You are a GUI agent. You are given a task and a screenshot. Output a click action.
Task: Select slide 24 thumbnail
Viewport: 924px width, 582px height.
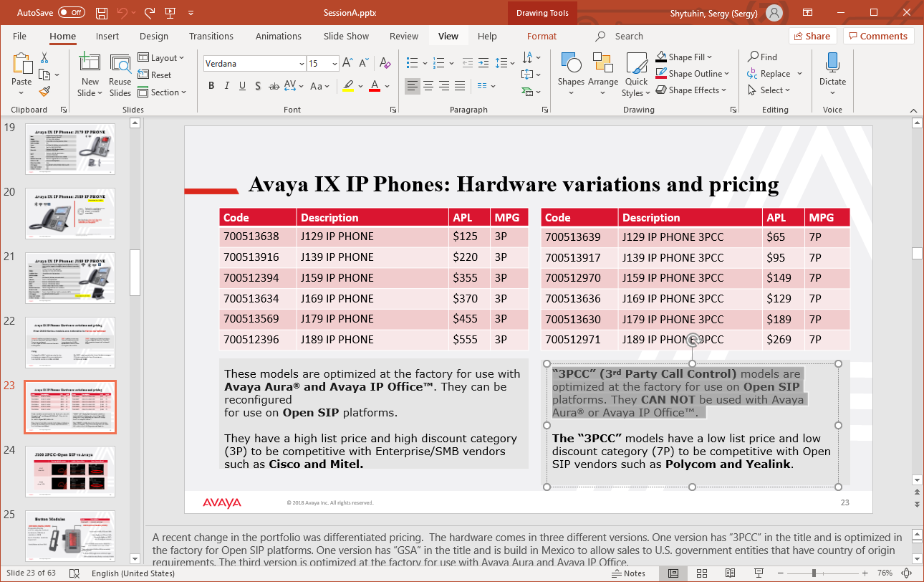(x=70, y=470)
